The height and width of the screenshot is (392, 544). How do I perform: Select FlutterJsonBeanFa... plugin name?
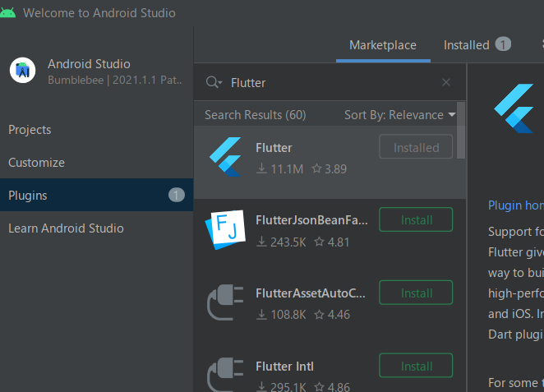pyautogui.click(x=311, y=220)
